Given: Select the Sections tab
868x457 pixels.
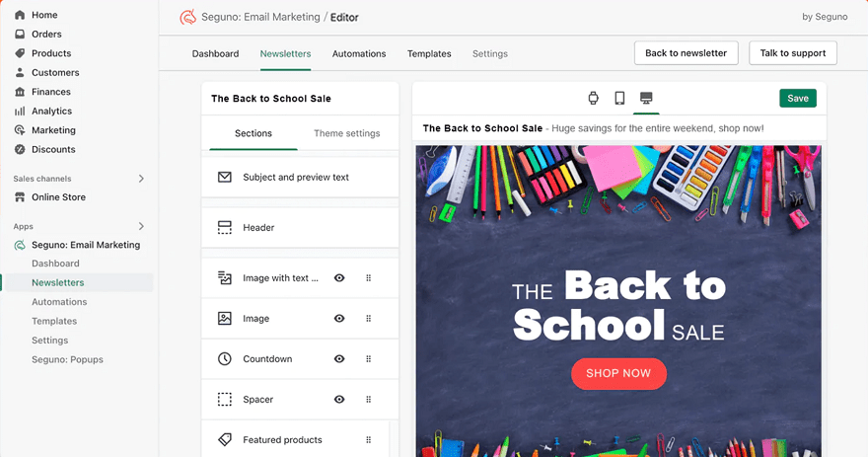Looking at the screenshot, I should [253, 133].
